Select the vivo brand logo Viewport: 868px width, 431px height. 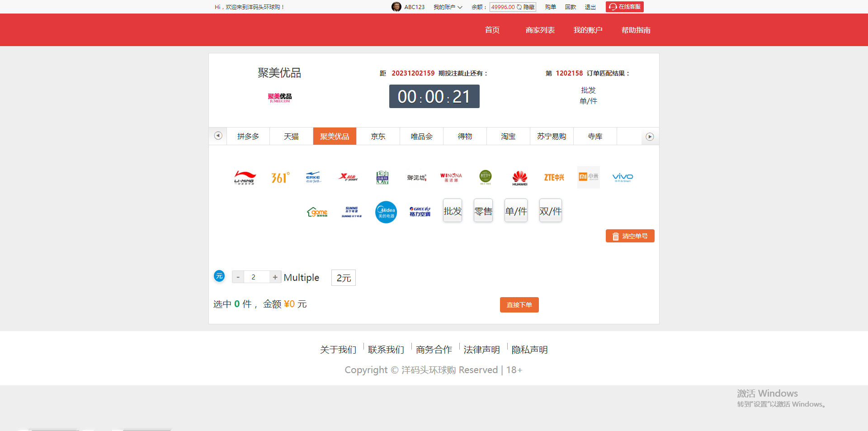pyautogui.click(x=623, y=177)
